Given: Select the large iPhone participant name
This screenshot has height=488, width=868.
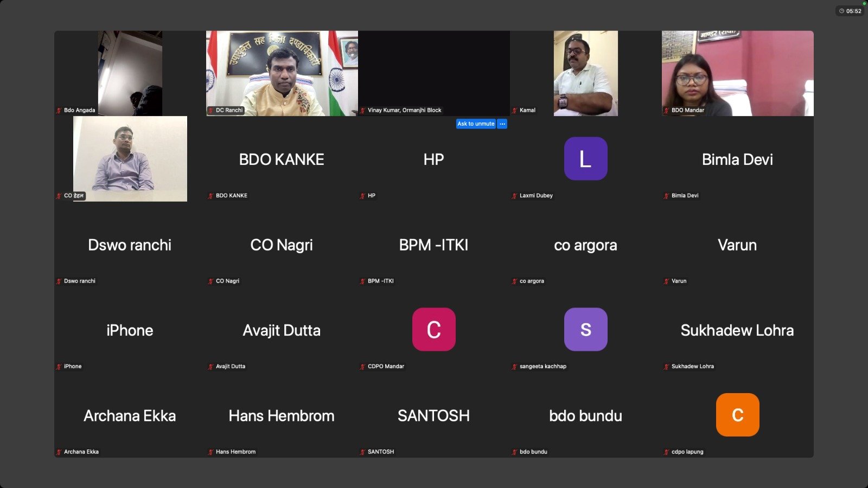Looking at the screenshot, I should tap(130, 330).
